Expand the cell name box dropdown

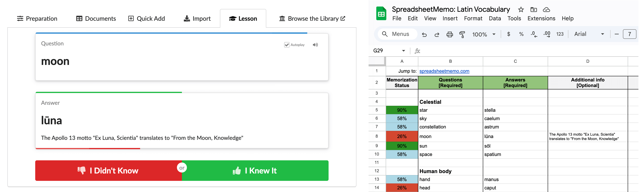pos(404,50)
